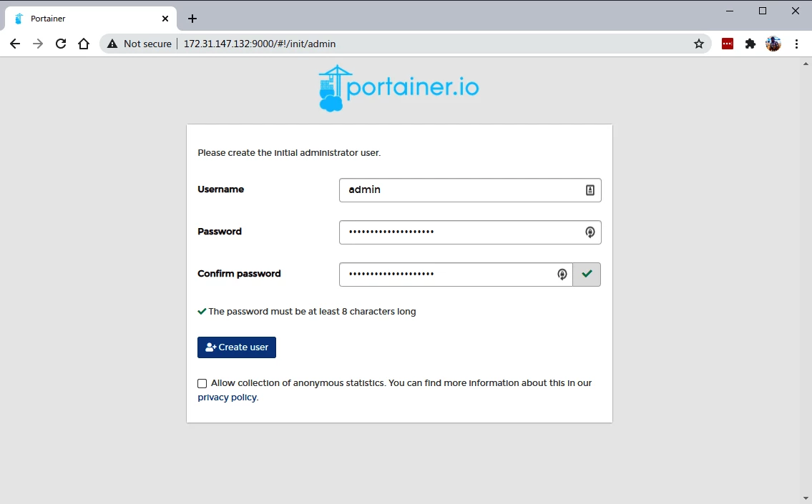Click the Username input field
This screenshot has width=812, height=504.
461,190
